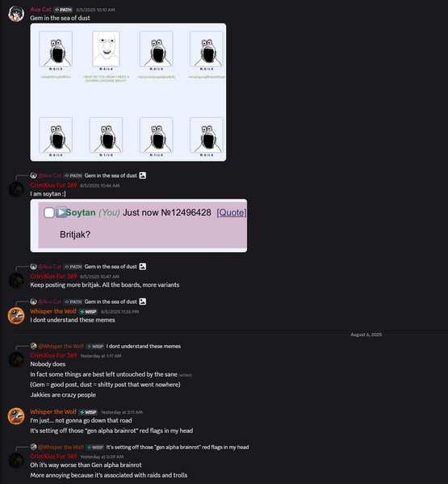This screenshot has width=448, height=484.
Task: Click the image attachment icon in first reply preview
Action: click(x=142, y=175)
